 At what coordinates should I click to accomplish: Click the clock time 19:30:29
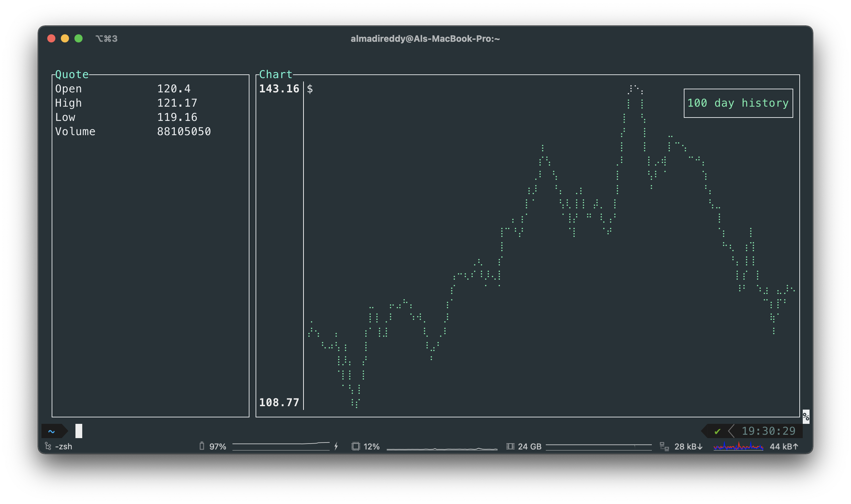click(x=768, y=431)
